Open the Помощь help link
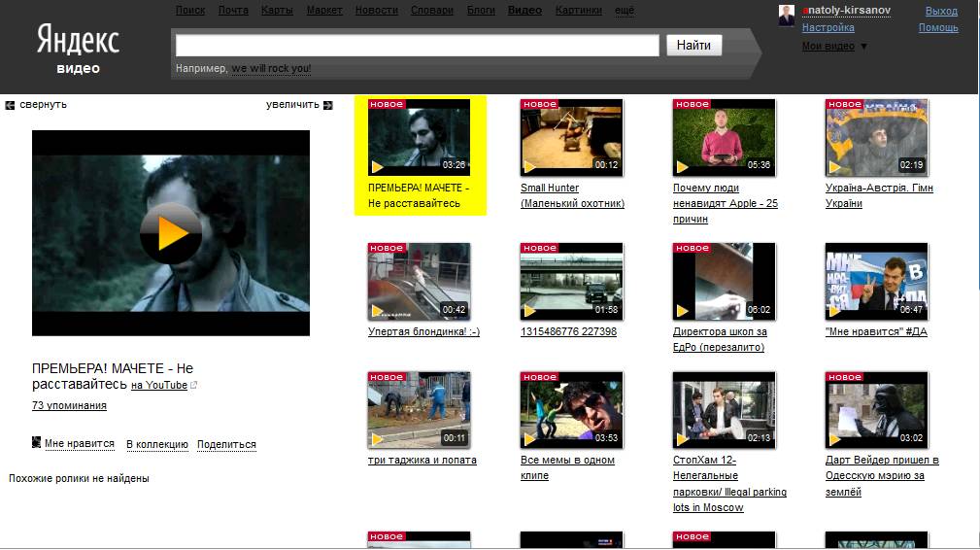This screenshot has width=980, height=550. pos(938,27)
